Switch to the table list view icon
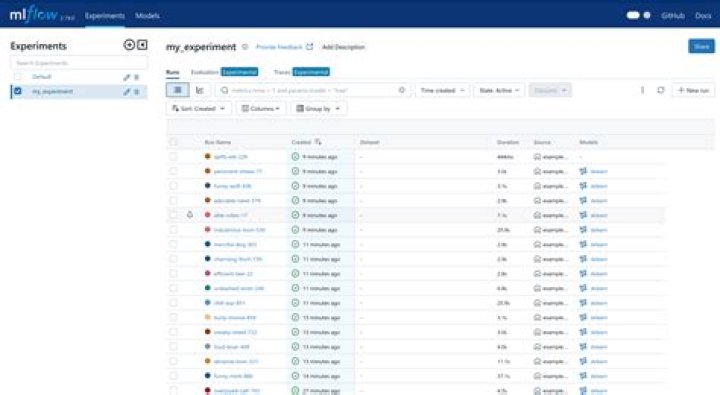Viewport: 720px width, 395px height. point(177,90)
